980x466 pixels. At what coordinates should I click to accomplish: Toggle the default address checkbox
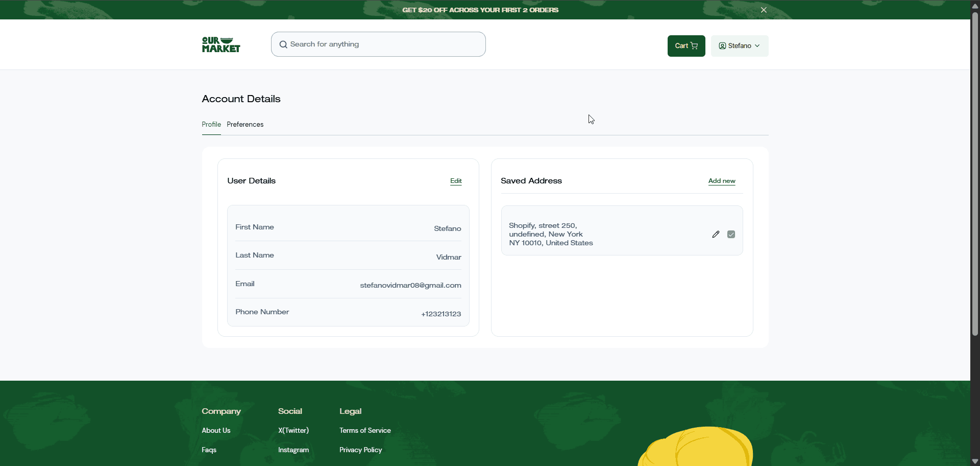pos(731,235)
